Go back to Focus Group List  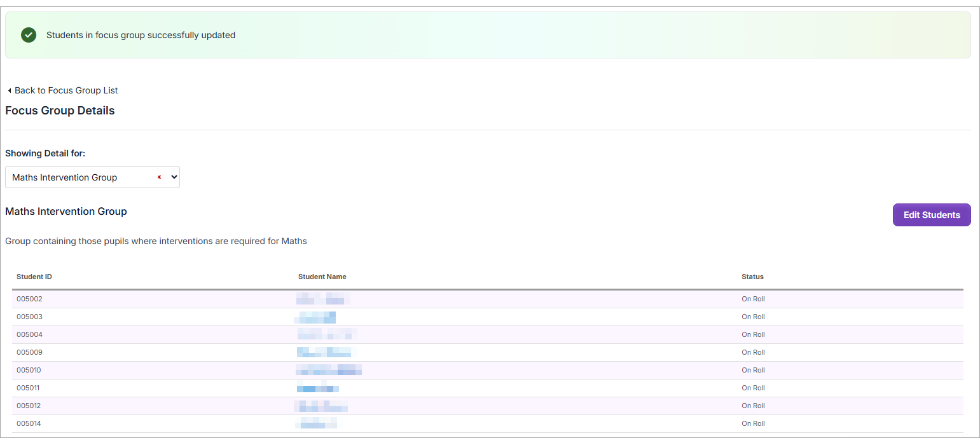[66, 90]
